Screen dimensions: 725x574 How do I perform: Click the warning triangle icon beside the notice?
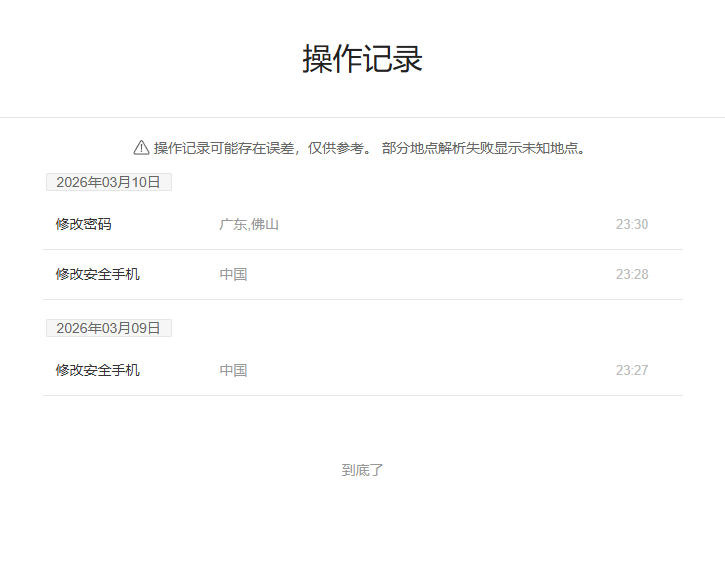coord(141,148)
